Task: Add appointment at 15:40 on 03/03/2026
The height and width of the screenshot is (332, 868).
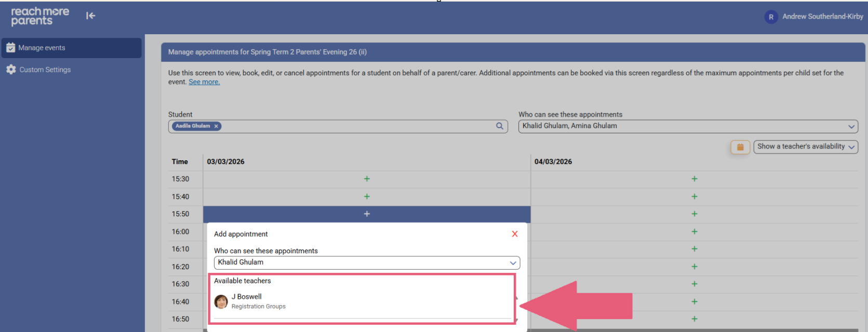Action: [x=367, y=197]
